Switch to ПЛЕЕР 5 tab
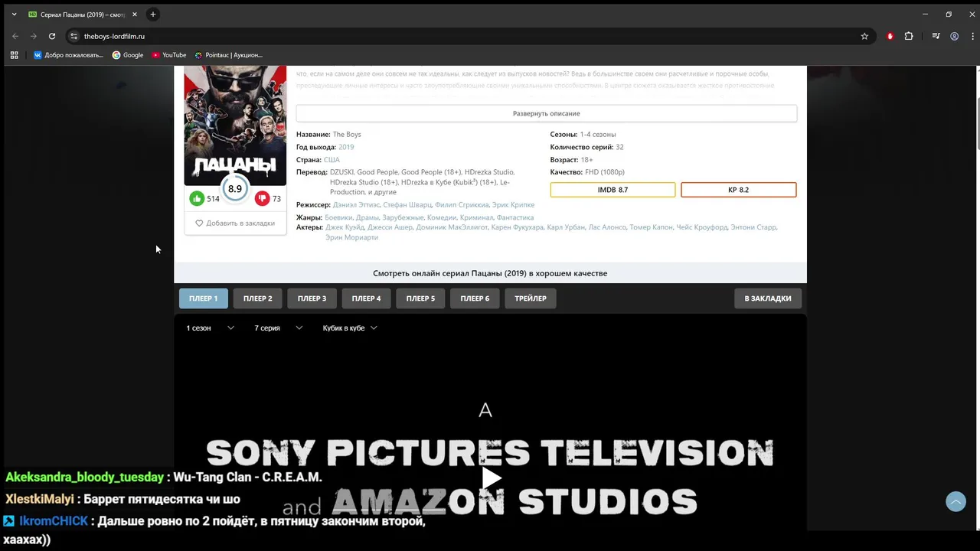This screenshot has width=980, height=551. (421, 298)
